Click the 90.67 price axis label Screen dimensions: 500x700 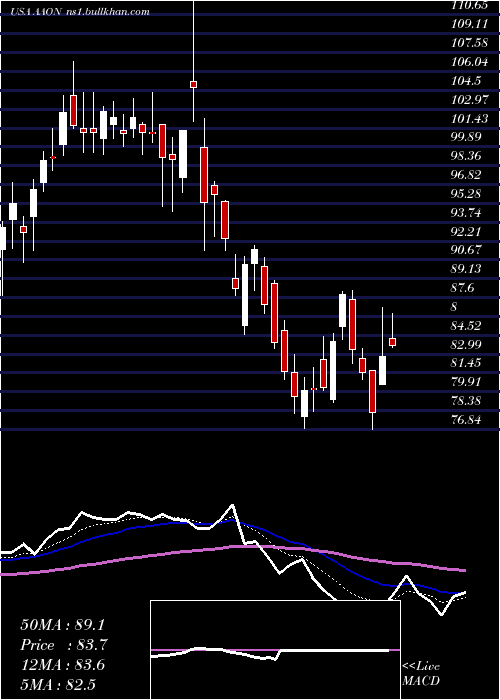[467, 250]
